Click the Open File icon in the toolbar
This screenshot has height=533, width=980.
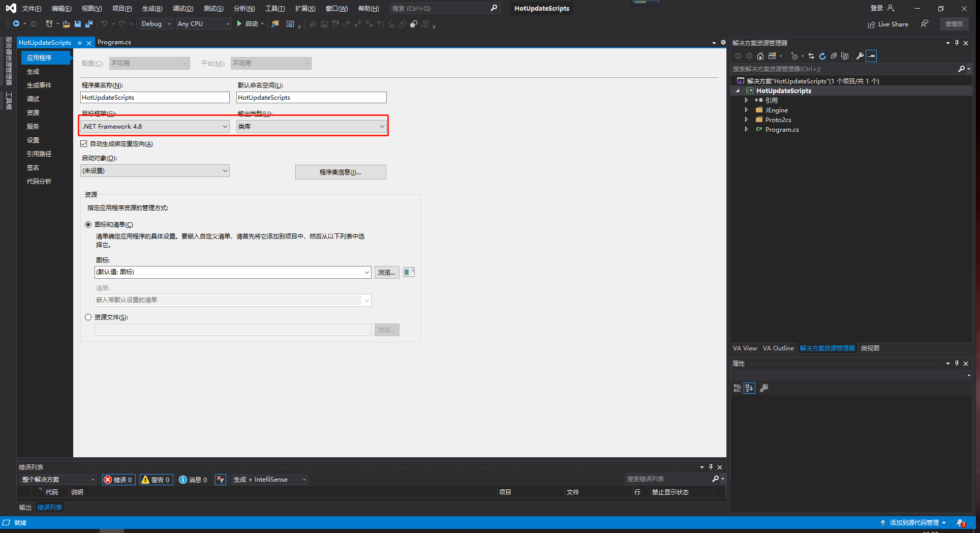tap(66, 24)
